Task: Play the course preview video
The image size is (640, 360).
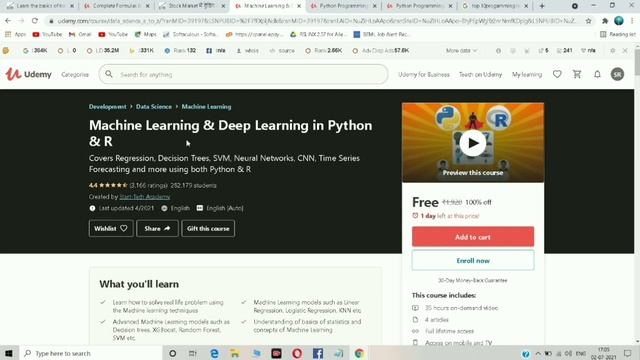Action: tap(473, 143)
